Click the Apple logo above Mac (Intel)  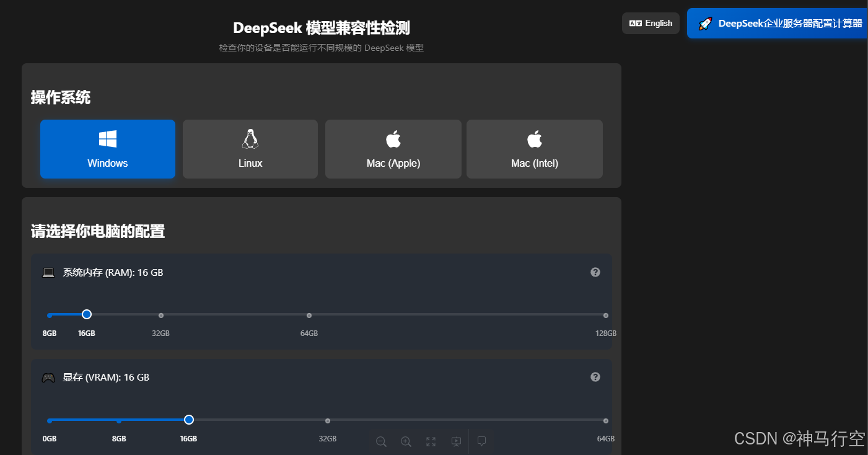click(535, 138)
